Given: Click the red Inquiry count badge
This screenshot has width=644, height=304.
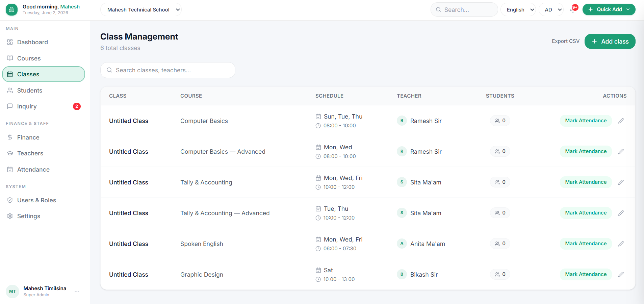Looking at the screenshot, I should (77, 106).
